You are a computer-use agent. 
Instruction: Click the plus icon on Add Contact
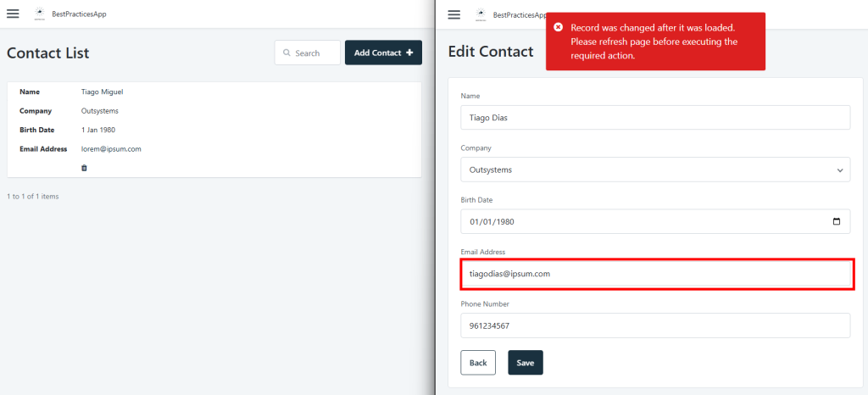409,53
